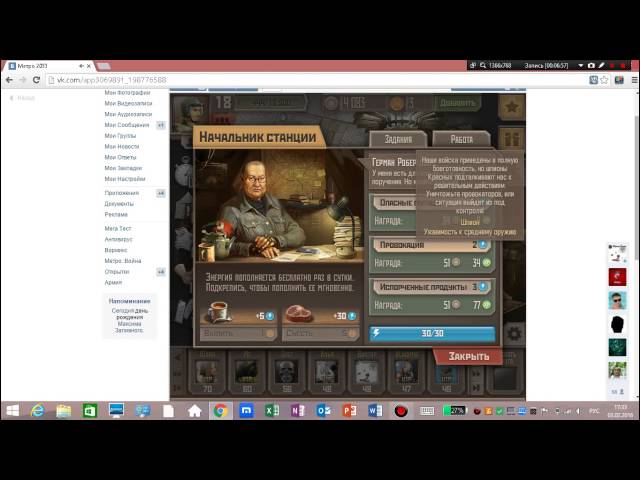Switch to Работа tab
The height and width of the screenshot is (480, 640).
[x=462, y=139]
